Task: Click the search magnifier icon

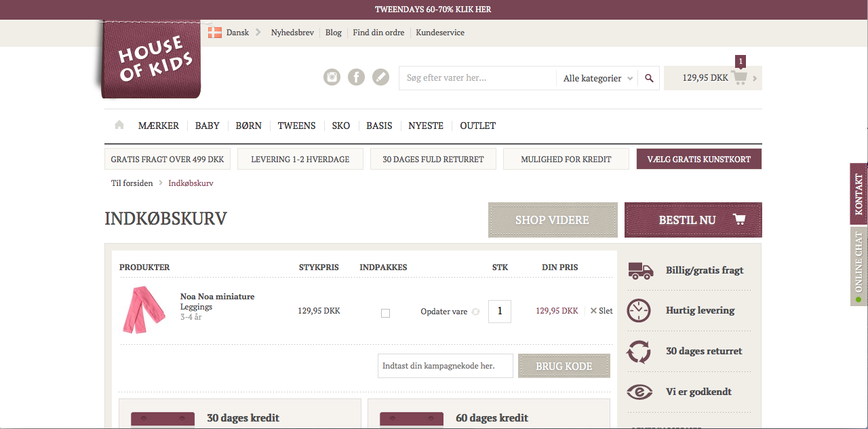Action: [x=649, y=78]
